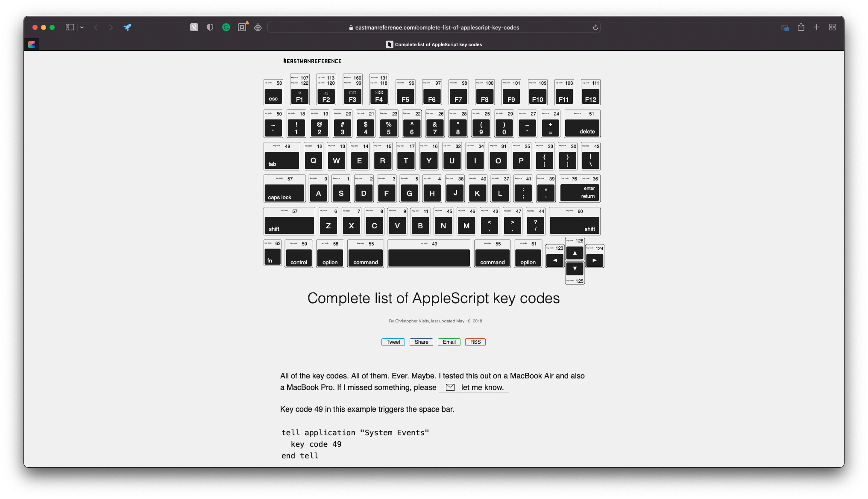Click the RSS feed button

(475, 341)
